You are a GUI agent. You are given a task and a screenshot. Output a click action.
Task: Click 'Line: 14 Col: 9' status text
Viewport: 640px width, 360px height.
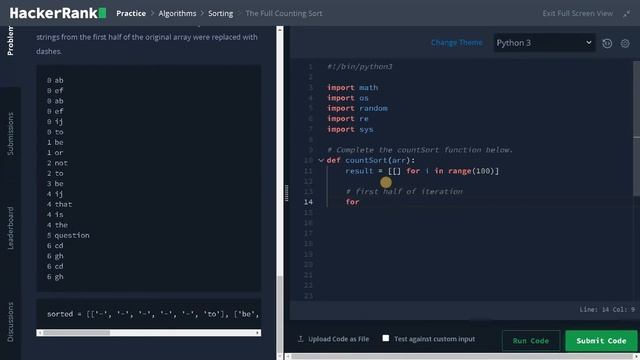pos(607,309)
